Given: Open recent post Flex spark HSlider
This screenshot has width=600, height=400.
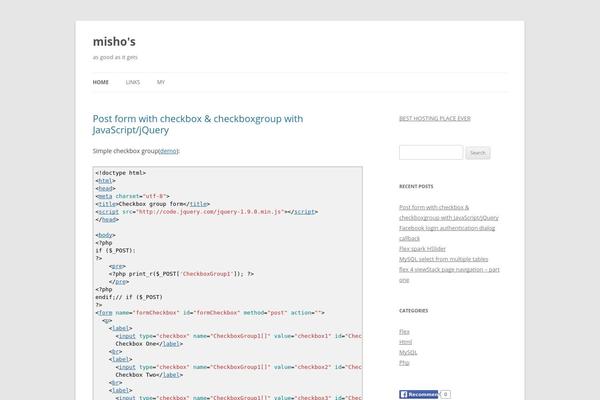Looking at the screenshot, I should coord(422,249).
